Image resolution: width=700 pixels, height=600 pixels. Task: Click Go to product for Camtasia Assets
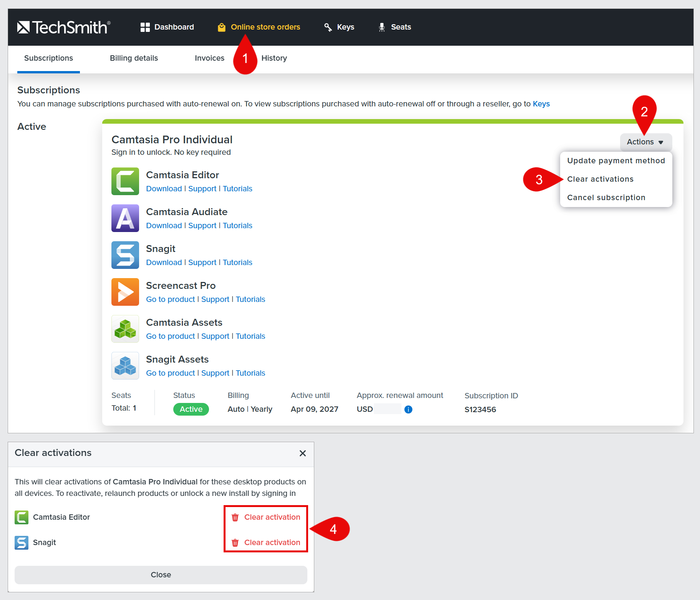tap(171, 336)
